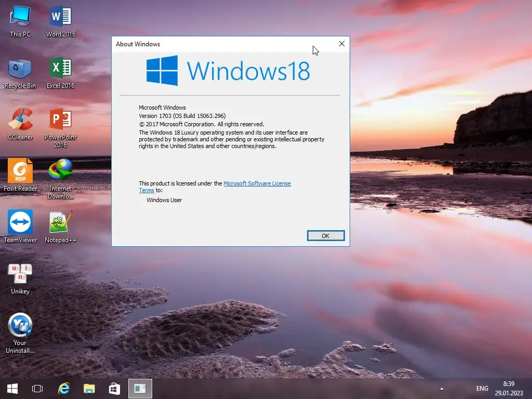
Task: Open the Microsoft Software License link
Action: click(257, 183)
